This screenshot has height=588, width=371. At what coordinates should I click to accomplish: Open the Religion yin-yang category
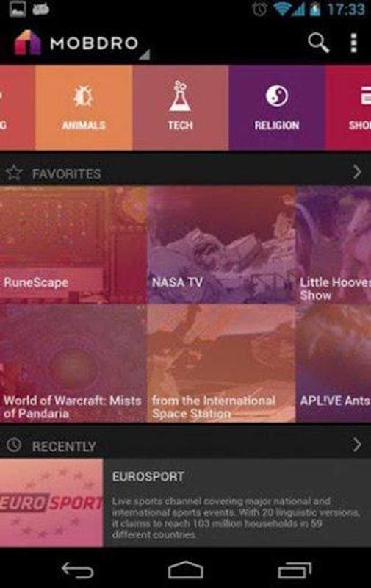click(x=277, y=107)
